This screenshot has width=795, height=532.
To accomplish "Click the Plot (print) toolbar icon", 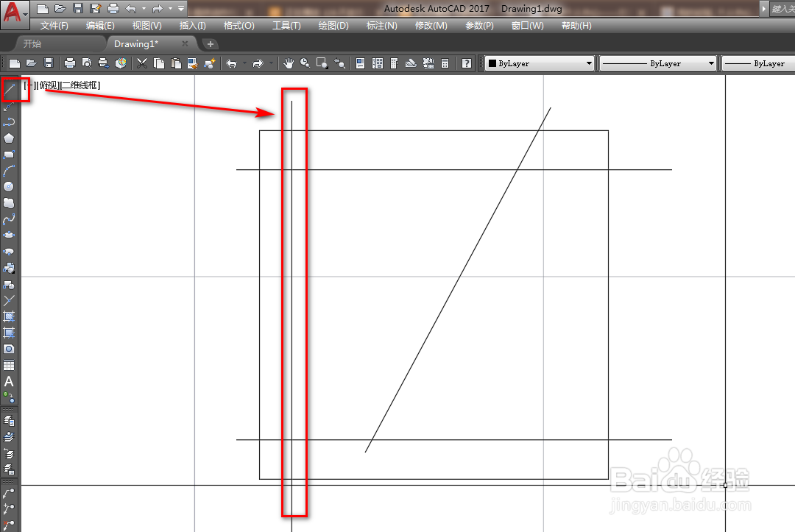I will [x=70, y=63].
